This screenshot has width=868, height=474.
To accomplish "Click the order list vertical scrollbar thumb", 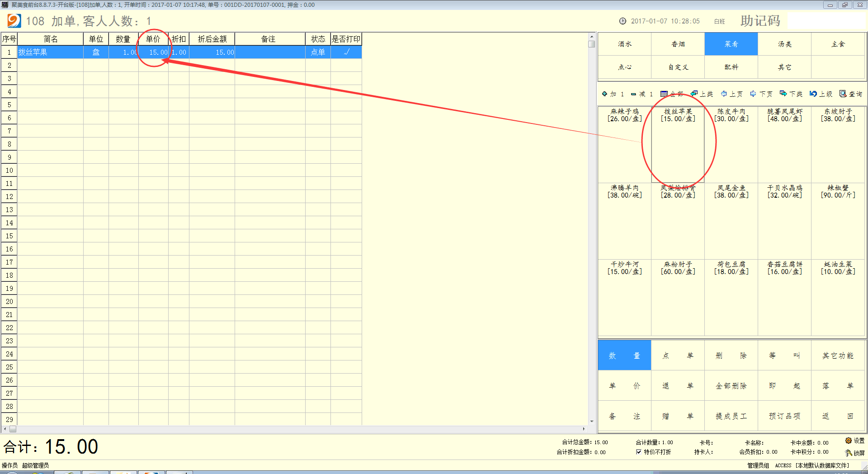I will click(x=591, y=44).
